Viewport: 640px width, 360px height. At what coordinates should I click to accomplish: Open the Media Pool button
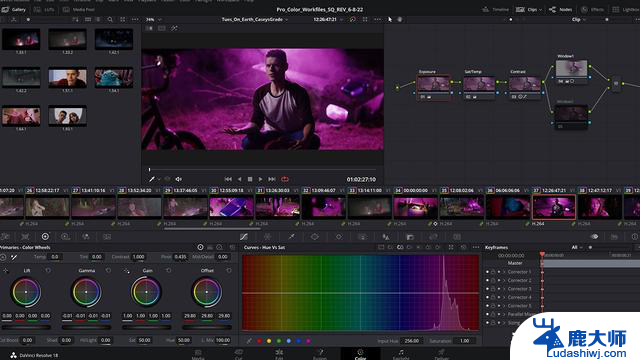point(79,9)
